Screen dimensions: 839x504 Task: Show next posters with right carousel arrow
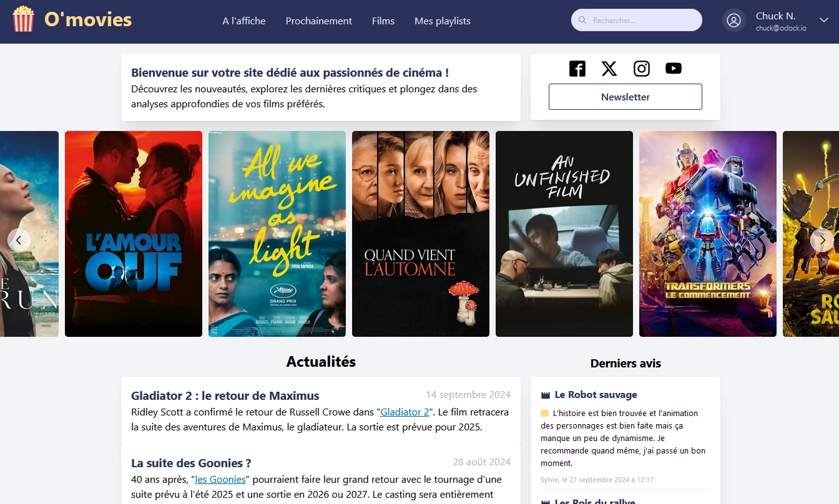pos(822,240)
